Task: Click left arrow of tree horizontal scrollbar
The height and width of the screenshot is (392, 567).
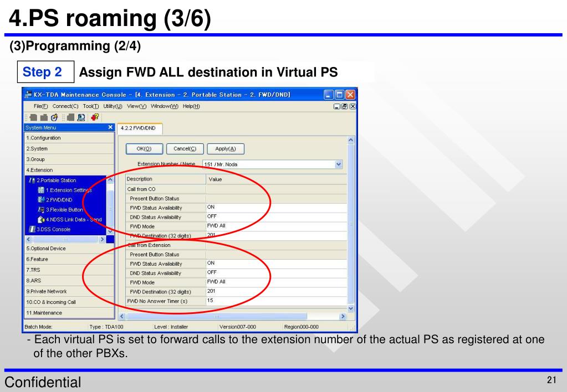Action: [29, 239]
